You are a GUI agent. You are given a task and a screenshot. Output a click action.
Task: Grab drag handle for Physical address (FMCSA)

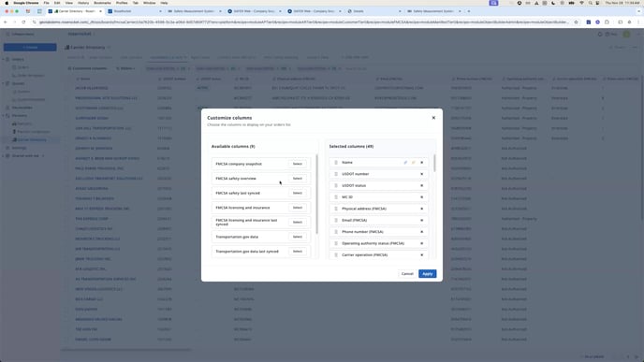(x=336, y=209)
